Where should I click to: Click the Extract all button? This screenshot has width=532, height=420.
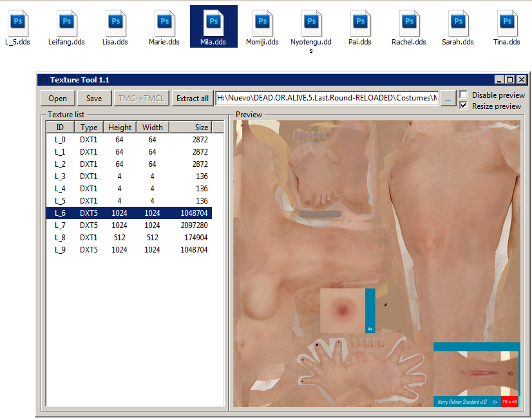tap(193, 99)
